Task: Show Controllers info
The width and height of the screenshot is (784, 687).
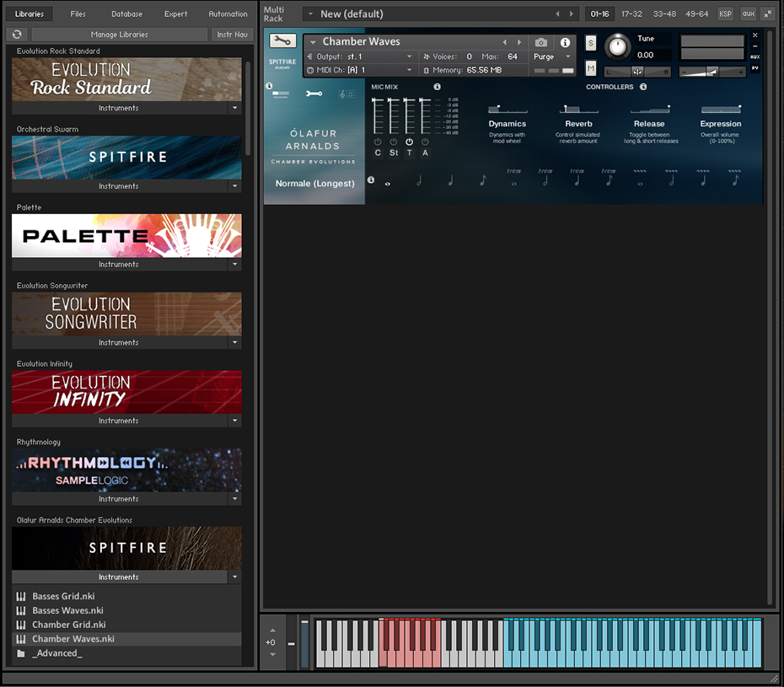Action: (x=643, y=87)
